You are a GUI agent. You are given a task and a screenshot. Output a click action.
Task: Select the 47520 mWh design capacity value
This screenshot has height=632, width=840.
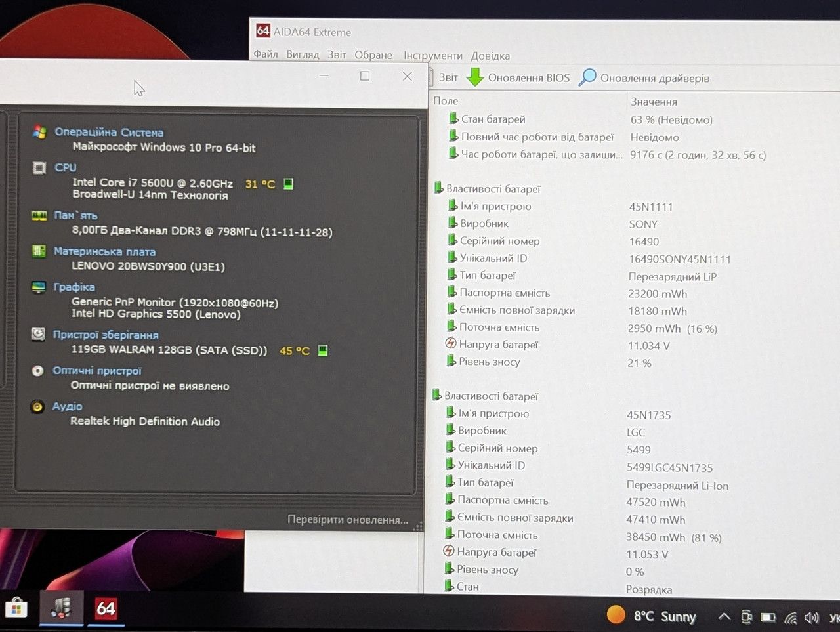656,503
